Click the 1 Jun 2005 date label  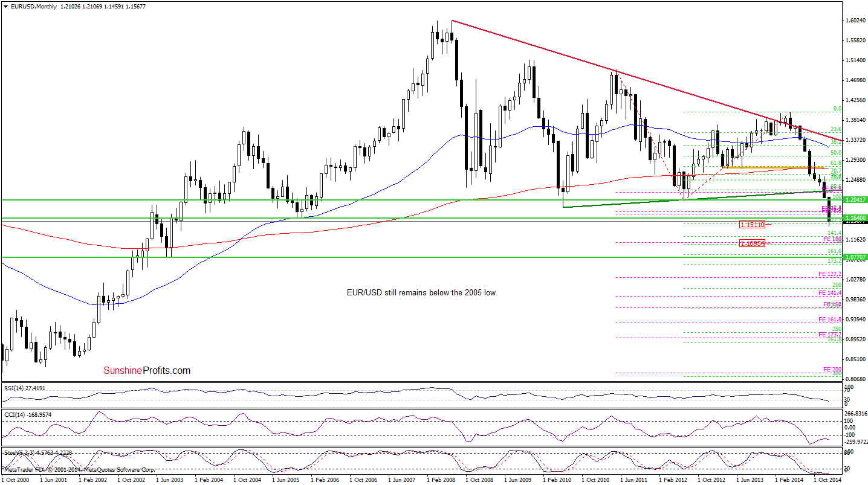pos(286,479)
